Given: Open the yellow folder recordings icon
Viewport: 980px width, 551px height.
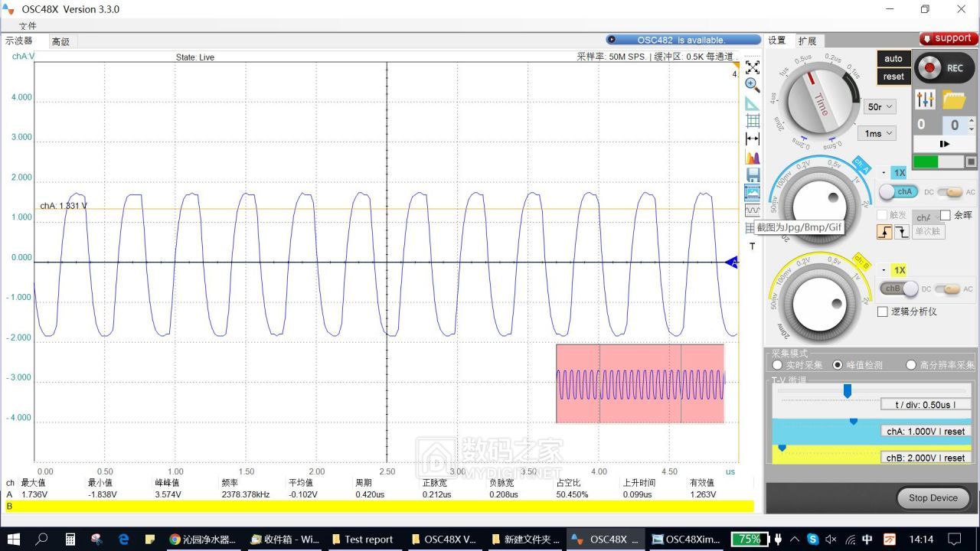Looking at the screenshot, I should (954, 99).
